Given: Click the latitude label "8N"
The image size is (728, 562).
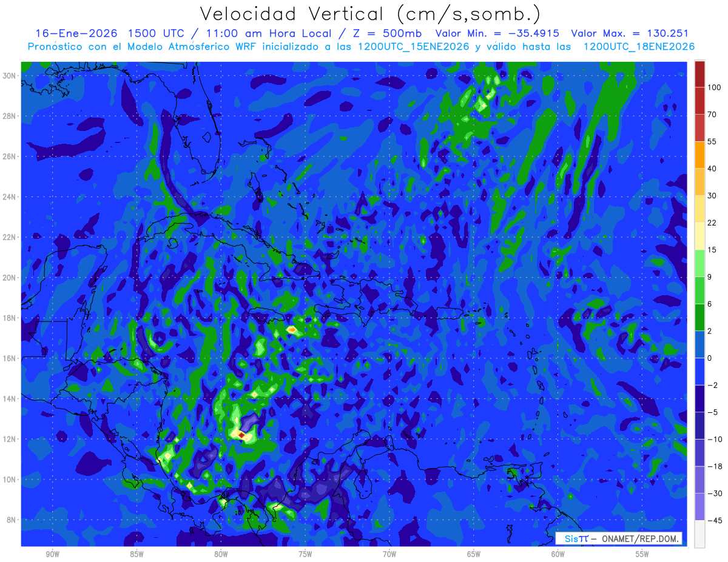Looking at the screenshot, I should (x=11, y=520).
